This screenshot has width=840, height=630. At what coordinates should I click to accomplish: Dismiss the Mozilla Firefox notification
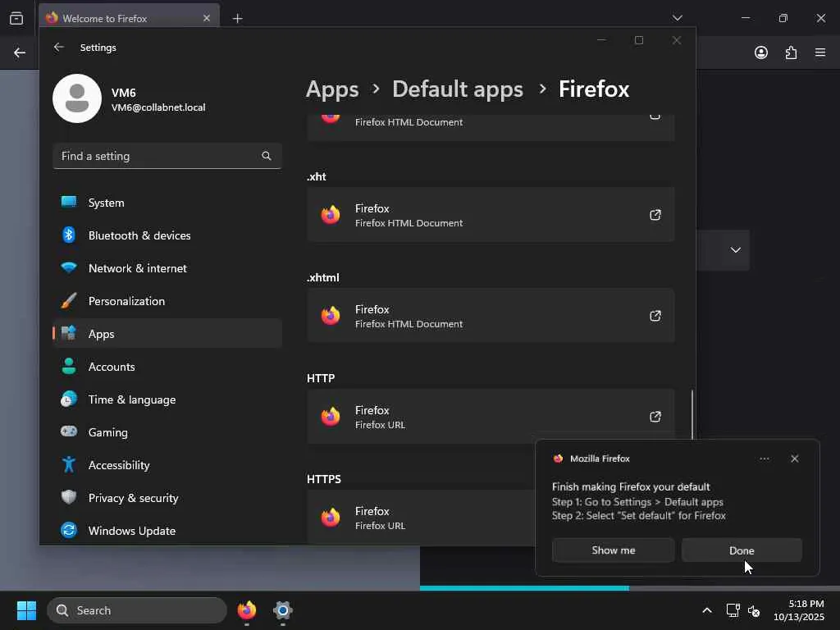coord(794,459)
